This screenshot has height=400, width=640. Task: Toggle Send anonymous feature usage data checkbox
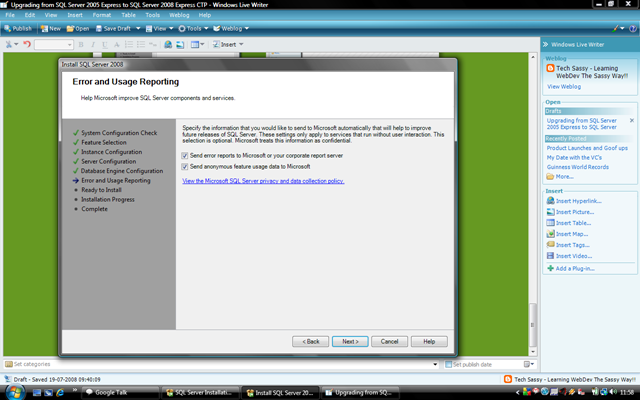pyautogui.click(x=184, y=167)
